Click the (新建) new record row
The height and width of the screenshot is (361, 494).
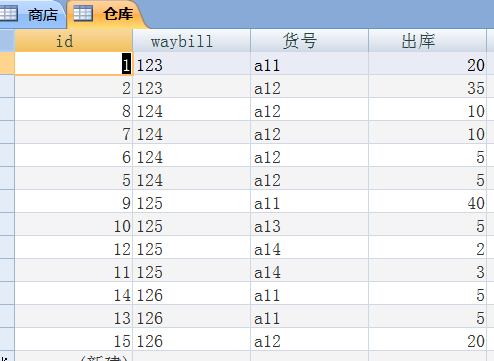click(247, 356)
